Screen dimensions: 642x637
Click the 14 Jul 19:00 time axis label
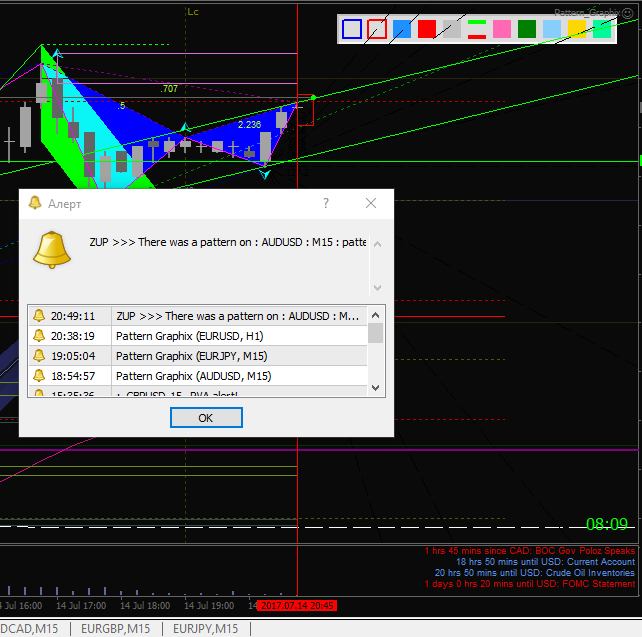tap(209, 605)
